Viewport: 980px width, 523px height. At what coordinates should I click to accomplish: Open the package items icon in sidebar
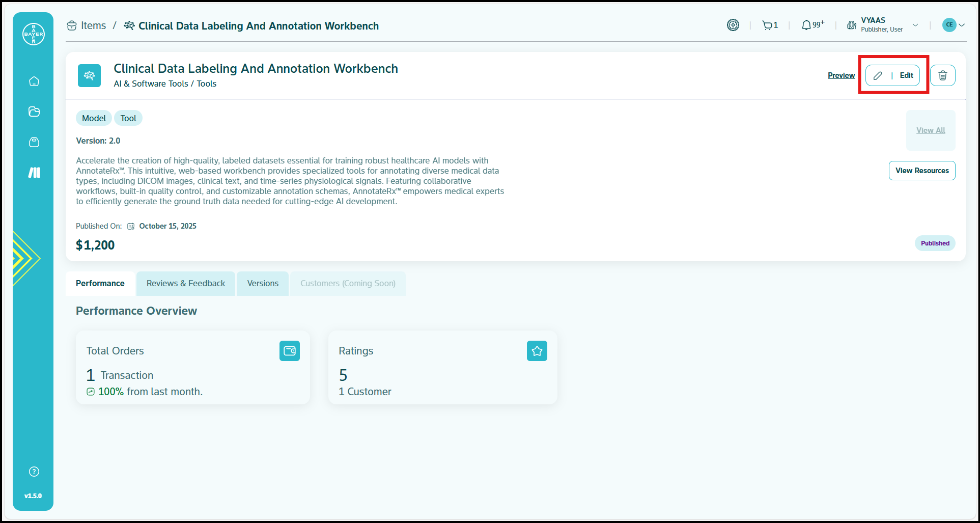pyautogui.click(x=34, y=142)
